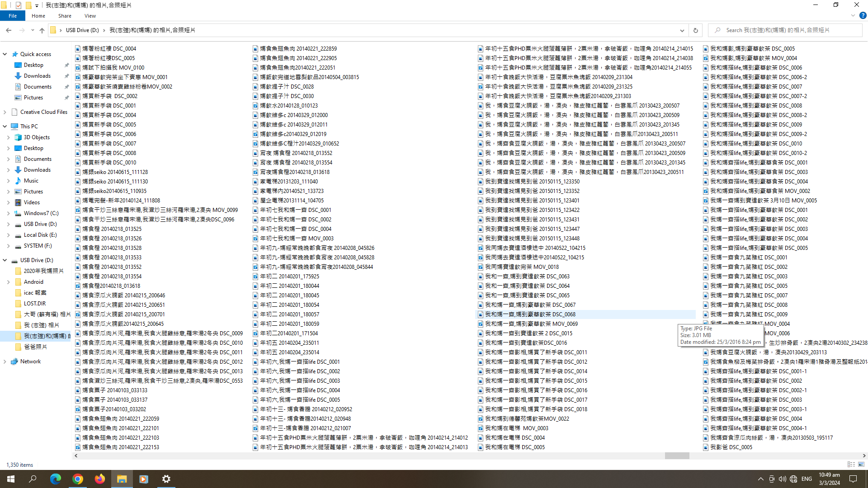The height and width of the screenshot is (488, 868).
Task: Open the File menu
Action: (13, 16)
